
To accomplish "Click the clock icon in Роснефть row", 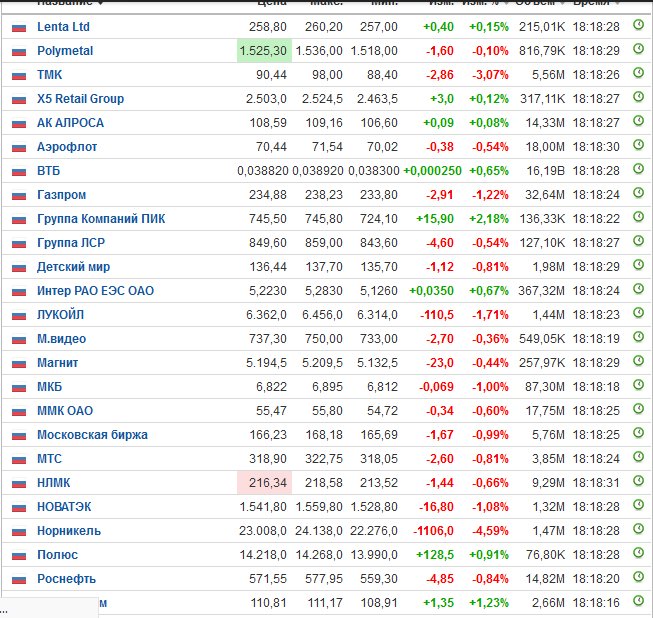I will pos(638,577).
